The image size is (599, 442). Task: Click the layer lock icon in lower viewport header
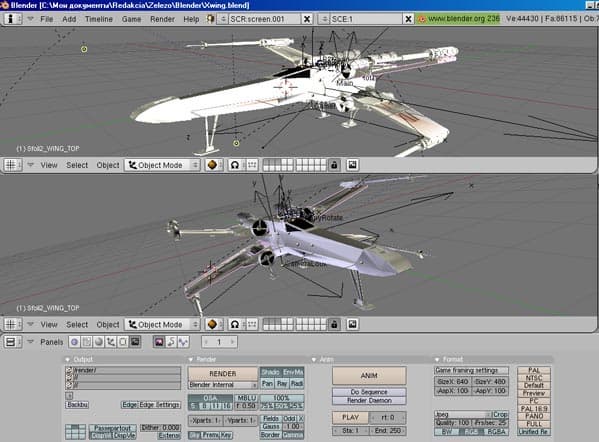tap(334, 324)
